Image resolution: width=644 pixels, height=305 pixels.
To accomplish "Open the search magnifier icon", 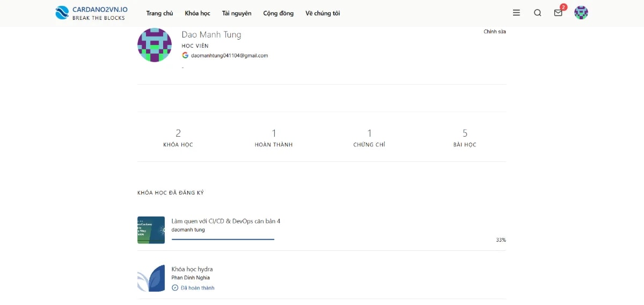I will pyautogui.click(x=537, y=13).
